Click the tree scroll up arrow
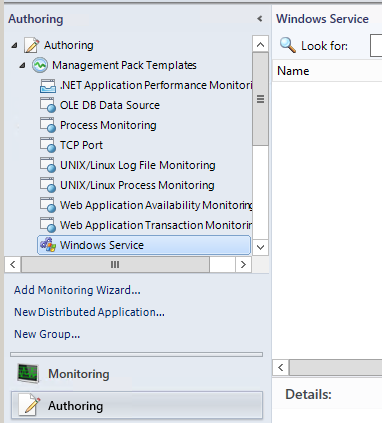The width and height of the screenshot is (382, 423). pos(260,44)
